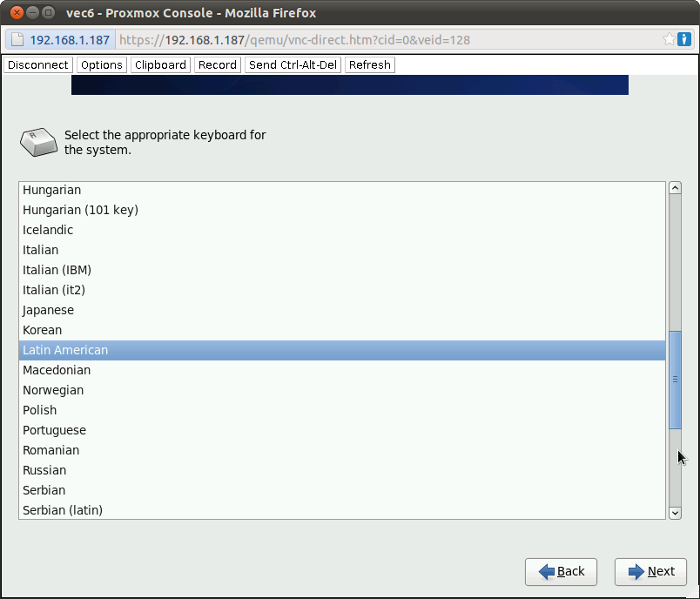Click the Disconnect toolbar button
Screen dimensions: 700x599
[37, 64]
